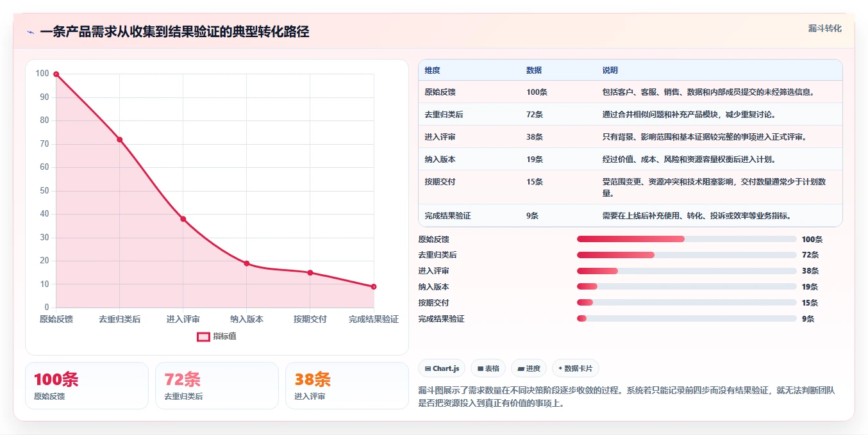The width and height of the screenshot is (868, 435).
Task: Toggle the 指标值 legend swatch
Action: [203, 336]
